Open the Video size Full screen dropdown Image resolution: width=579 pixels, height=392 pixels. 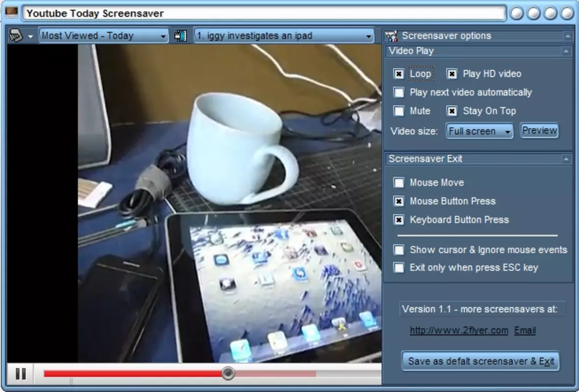click(479, 131)
